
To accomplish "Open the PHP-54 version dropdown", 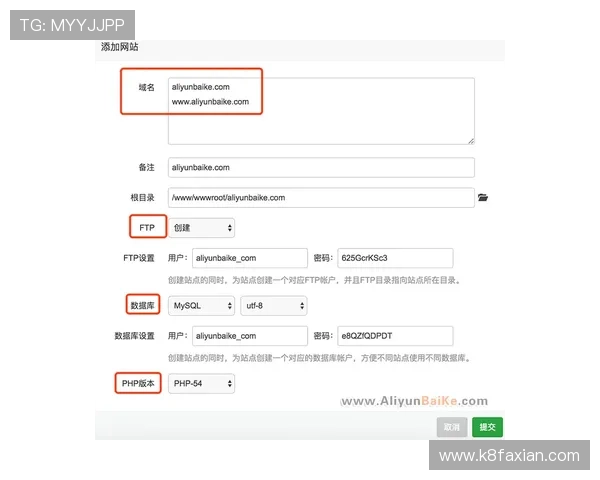I will (x=201, y=383).
